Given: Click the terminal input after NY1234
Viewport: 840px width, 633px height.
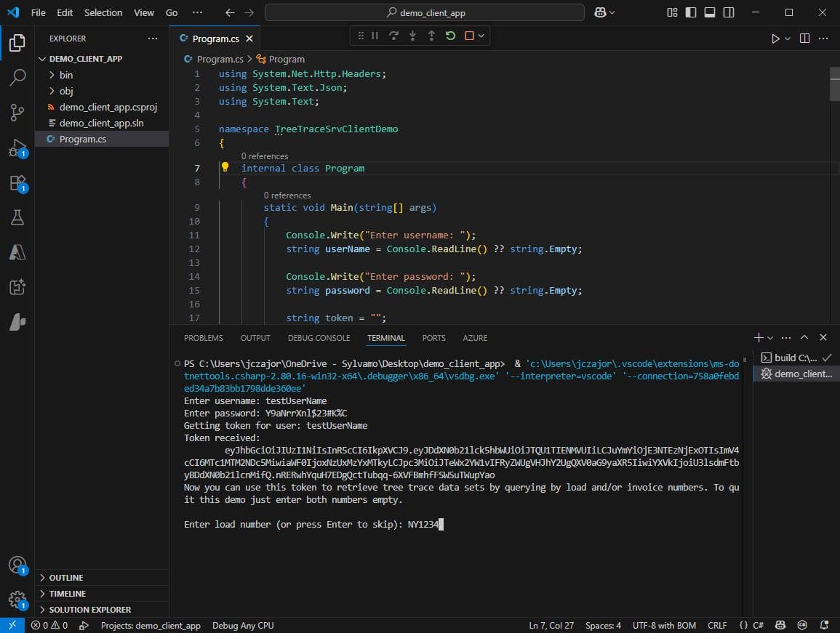Looking at the screenshot, I should pos(442,524).
